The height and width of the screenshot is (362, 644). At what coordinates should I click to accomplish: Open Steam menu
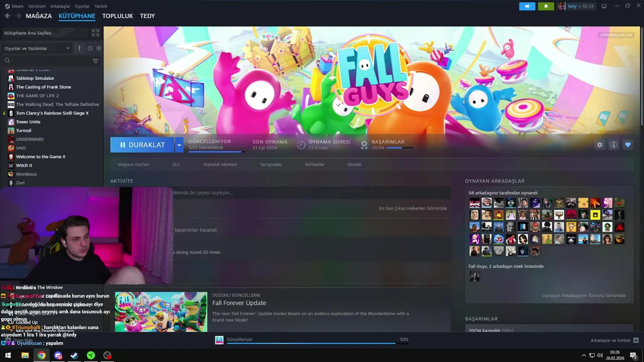pyautogui.click(x=14, y=6)
